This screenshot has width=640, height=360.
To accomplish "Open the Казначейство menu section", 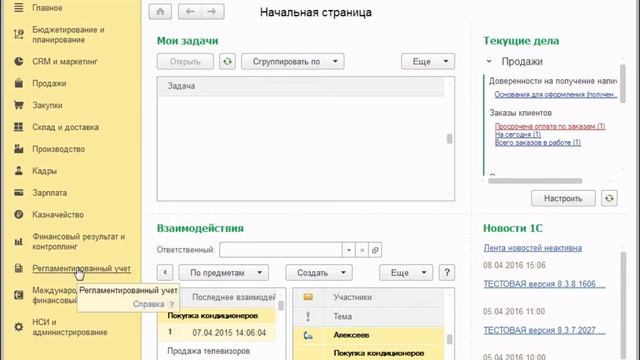I will point(58,214).
